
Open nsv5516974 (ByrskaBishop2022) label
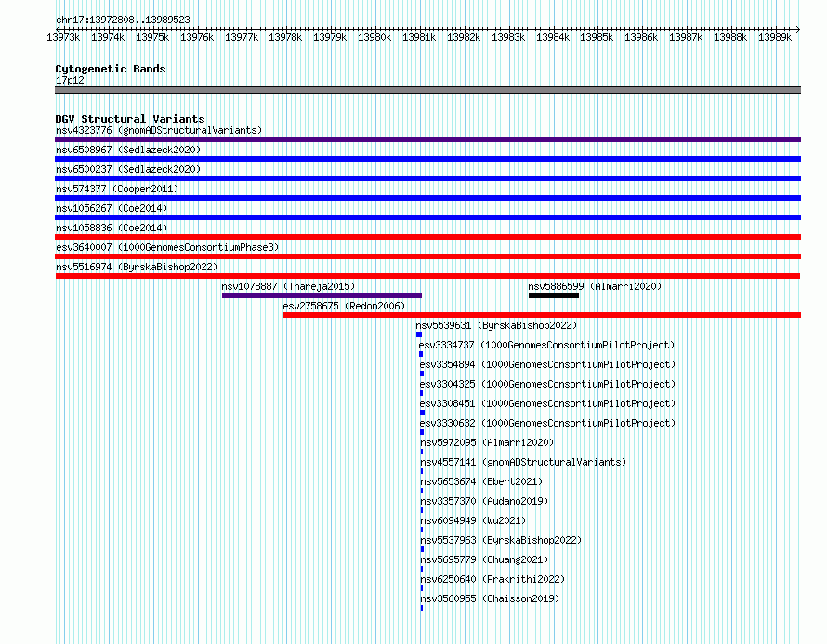click(137, 267)
